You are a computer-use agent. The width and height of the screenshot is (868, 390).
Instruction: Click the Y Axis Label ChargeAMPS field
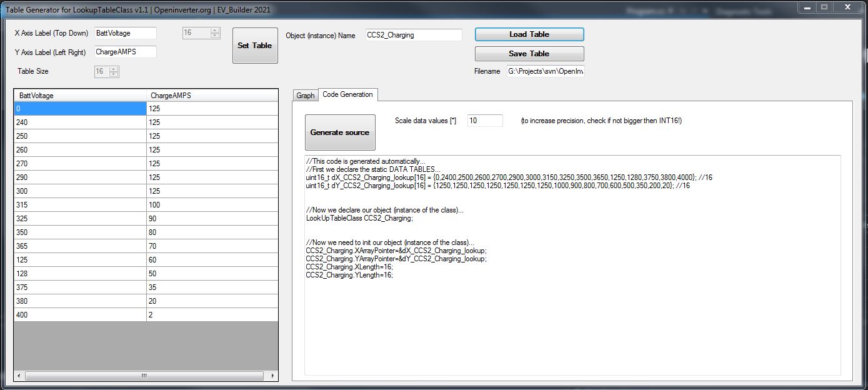click(x=125, y=52)
